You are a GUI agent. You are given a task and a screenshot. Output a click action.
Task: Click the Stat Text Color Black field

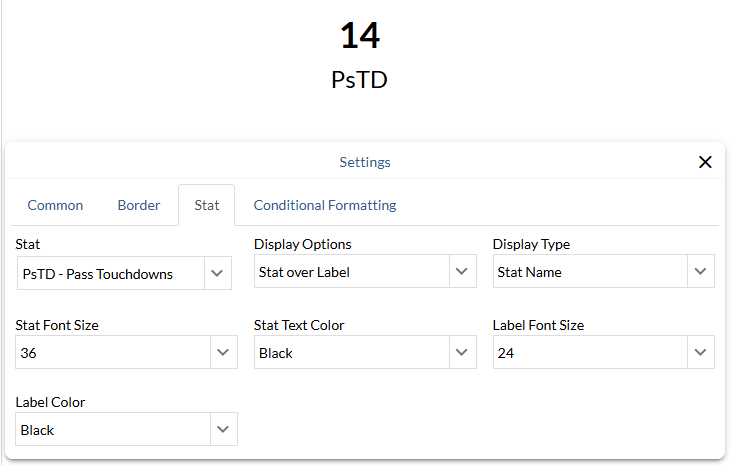[349, 353]
